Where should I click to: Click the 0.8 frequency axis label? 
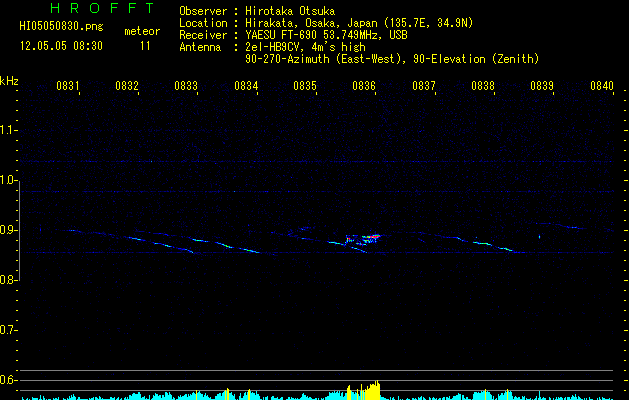pos(8,280)
